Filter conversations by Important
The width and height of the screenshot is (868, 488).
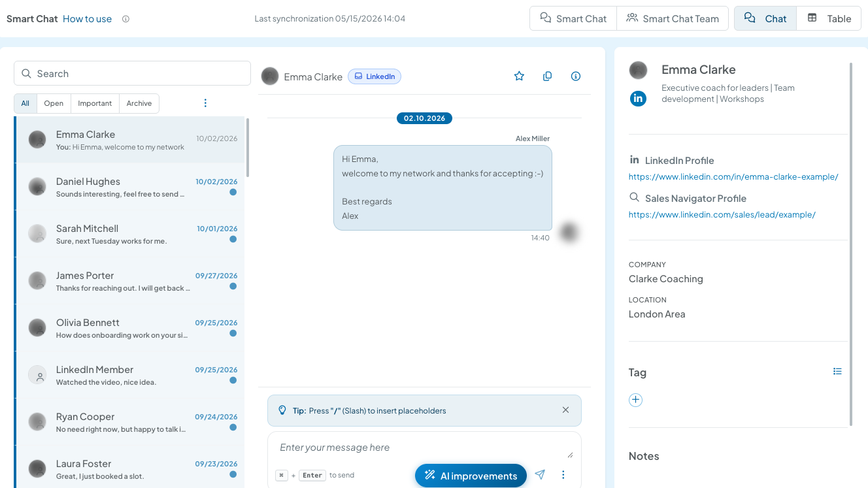tap(95, 103)
